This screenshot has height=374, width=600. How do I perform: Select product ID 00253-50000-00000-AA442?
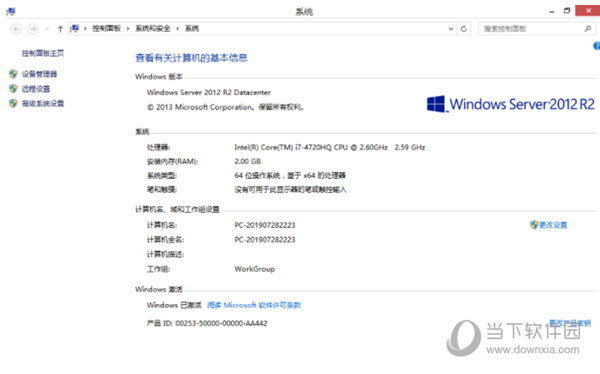pos(221,323)
